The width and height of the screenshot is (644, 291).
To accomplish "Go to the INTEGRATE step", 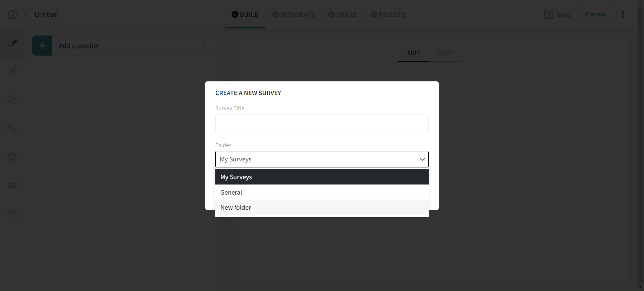I will coord(293,14).
